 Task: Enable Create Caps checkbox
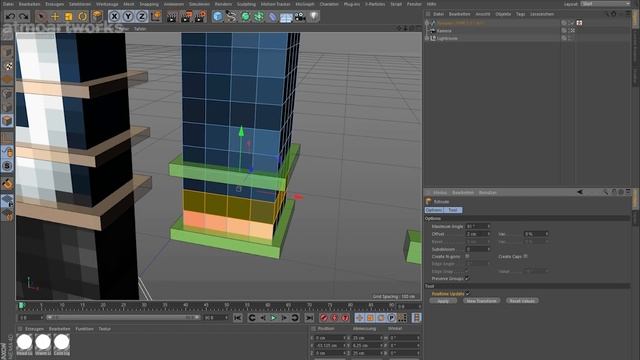point(525,256)
